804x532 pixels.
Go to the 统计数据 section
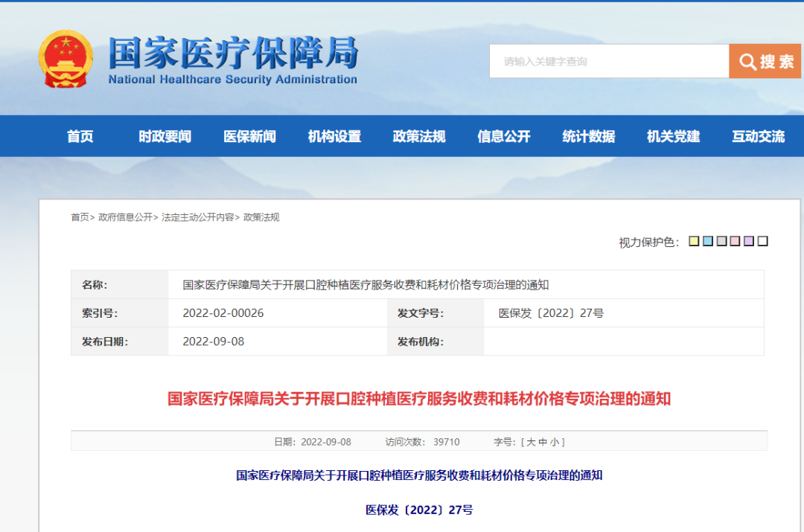pos(588,136)
